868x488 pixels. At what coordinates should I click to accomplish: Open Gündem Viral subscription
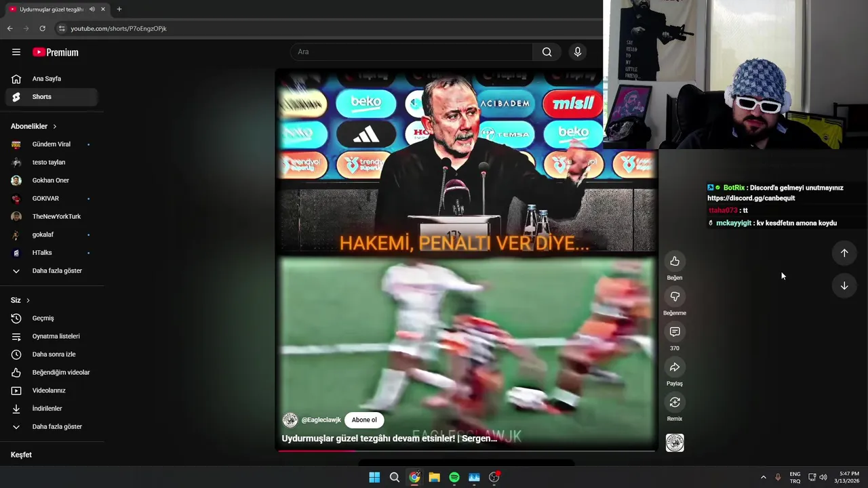(52, 144)
